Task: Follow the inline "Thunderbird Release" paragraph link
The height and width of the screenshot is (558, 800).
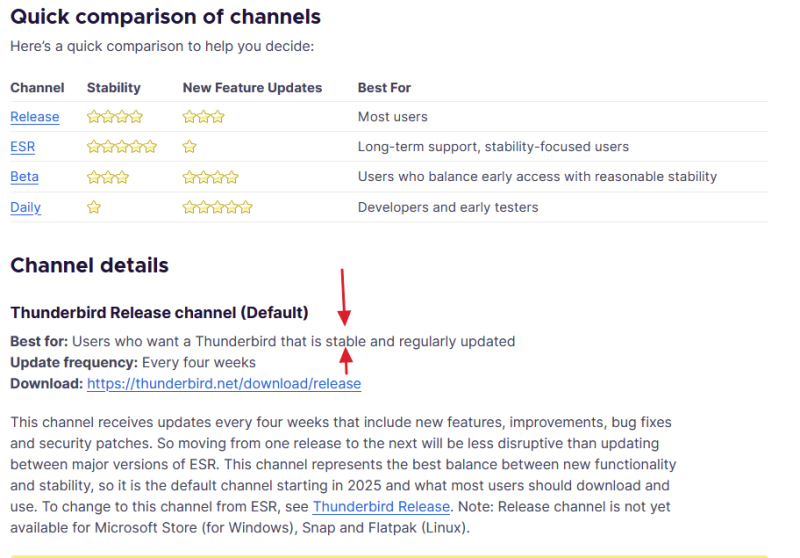Action: (382, 507)
